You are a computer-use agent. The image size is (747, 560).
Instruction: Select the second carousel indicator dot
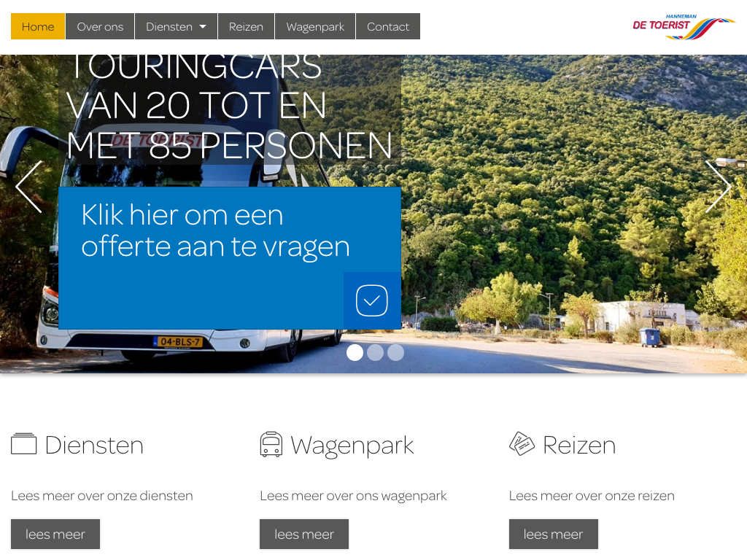pyautogui.click(x=376, y=352)
